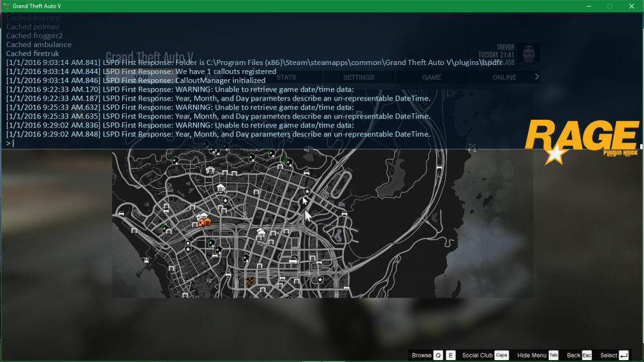Viewport: 644px width, 362px height.
Task: Click the 'Cached buzzard' console line
Action: point(33,17)
